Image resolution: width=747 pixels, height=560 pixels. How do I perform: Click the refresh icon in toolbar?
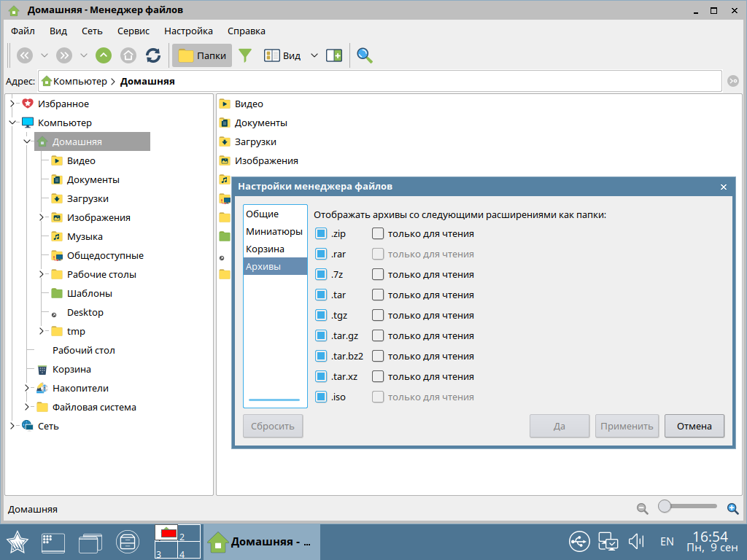(153, 55)
